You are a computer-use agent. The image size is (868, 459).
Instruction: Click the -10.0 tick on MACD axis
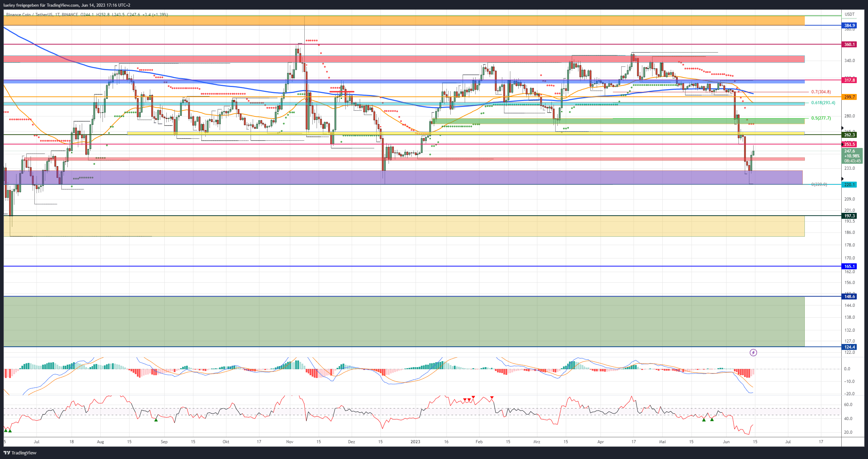pyautogui.click(x=849, y=382)
